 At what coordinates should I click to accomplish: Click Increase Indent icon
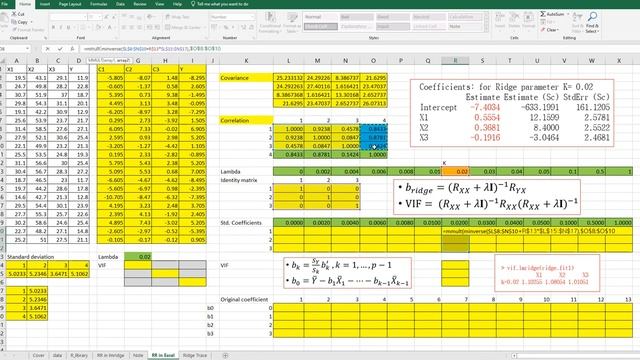click(x=157, y=27)
